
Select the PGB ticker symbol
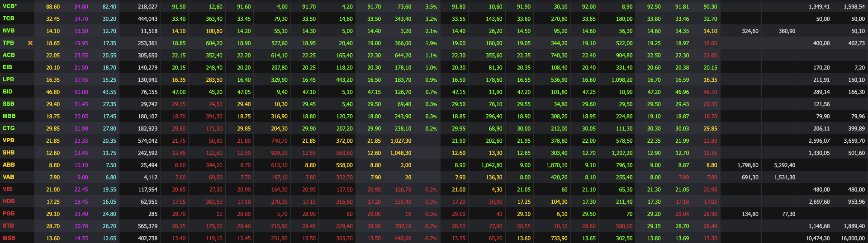[x=9, y=214]
